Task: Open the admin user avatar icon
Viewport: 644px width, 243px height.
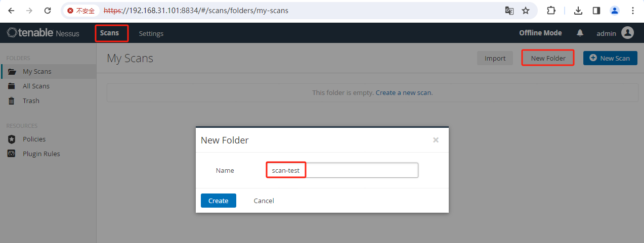Action: tap(627, 33)
